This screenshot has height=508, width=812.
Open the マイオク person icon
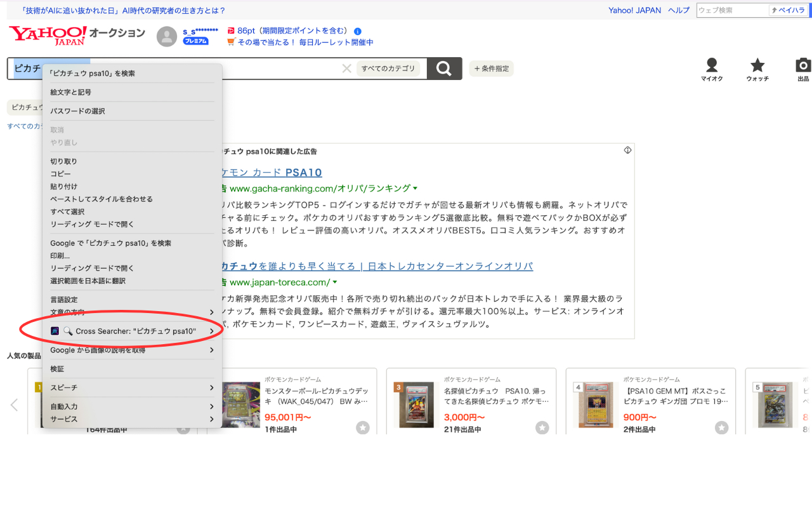click(x=712, y=69)
